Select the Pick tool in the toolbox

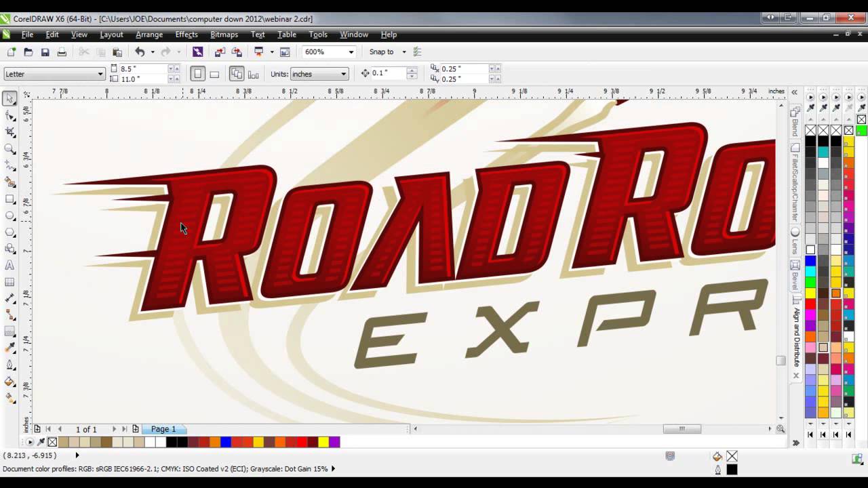(x=9, y=98)
